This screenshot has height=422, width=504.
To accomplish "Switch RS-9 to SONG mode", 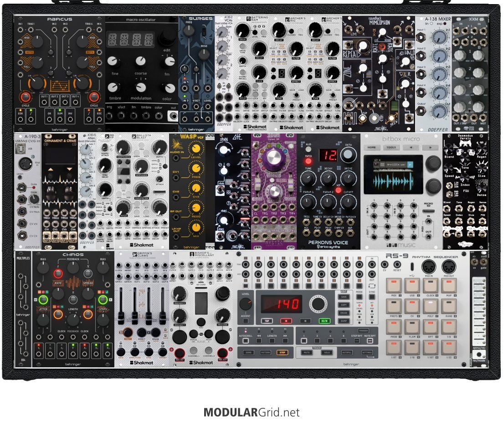I will pyautogui.click(x=249, y=353).
